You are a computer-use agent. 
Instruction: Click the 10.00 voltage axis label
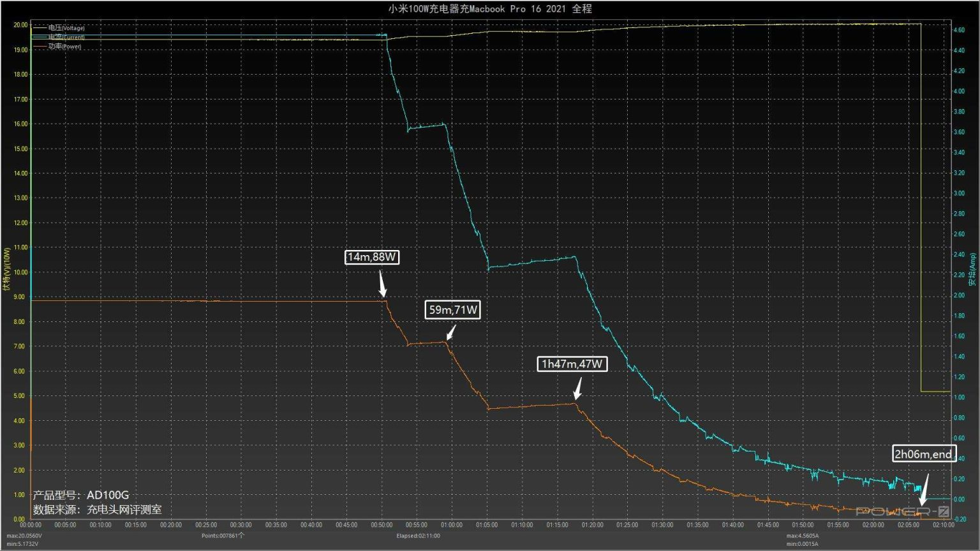point(20,272)
